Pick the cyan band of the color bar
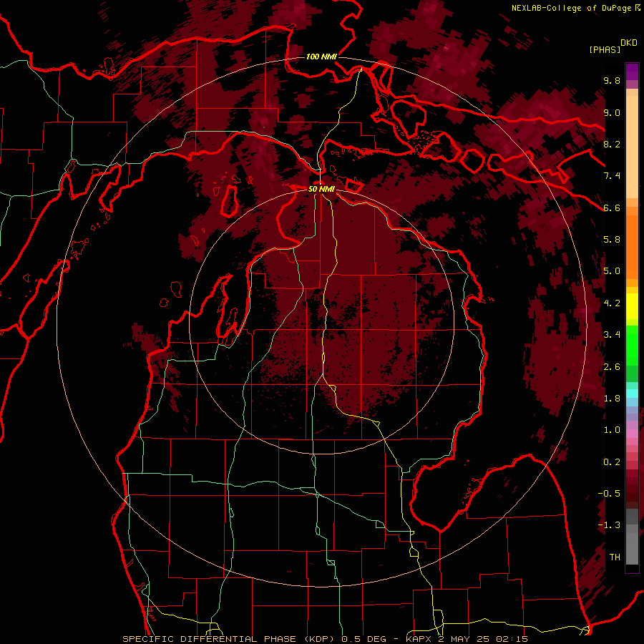 [x=632, y=394]
